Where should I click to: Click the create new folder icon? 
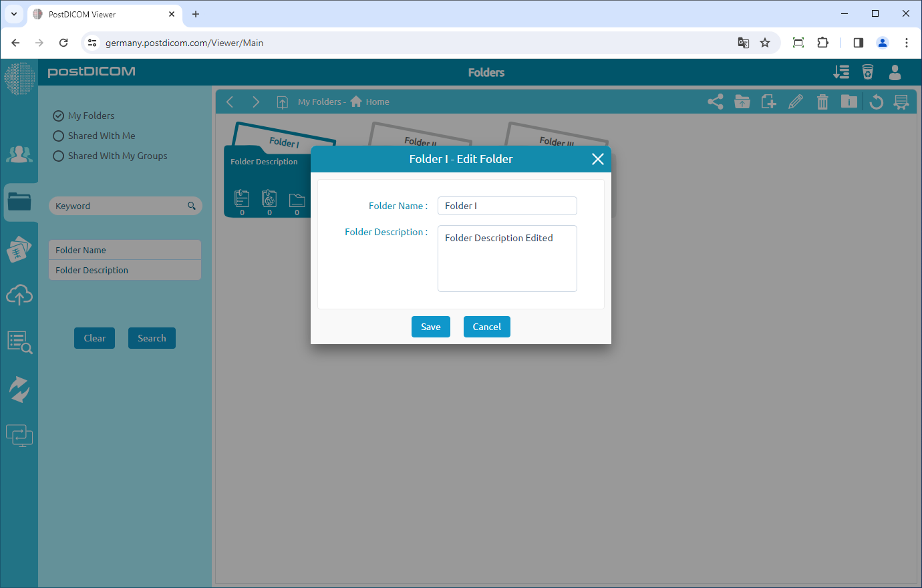click(x=768, y=102)
